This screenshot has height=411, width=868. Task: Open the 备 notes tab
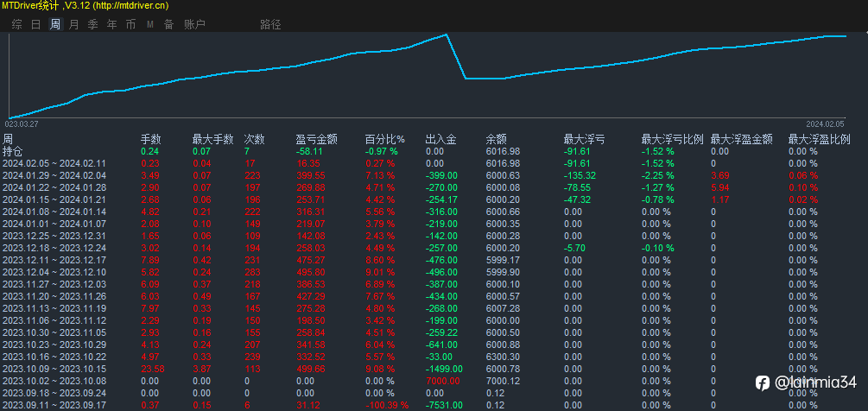[x=168, y=24]
